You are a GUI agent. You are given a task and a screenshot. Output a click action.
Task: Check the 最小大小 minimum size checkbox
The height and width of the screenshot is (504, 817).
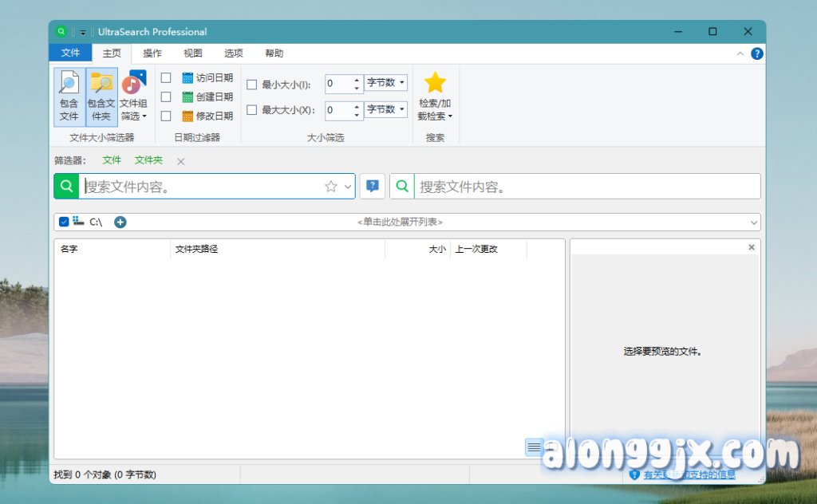pyautogui.click(x=251, y=85)
